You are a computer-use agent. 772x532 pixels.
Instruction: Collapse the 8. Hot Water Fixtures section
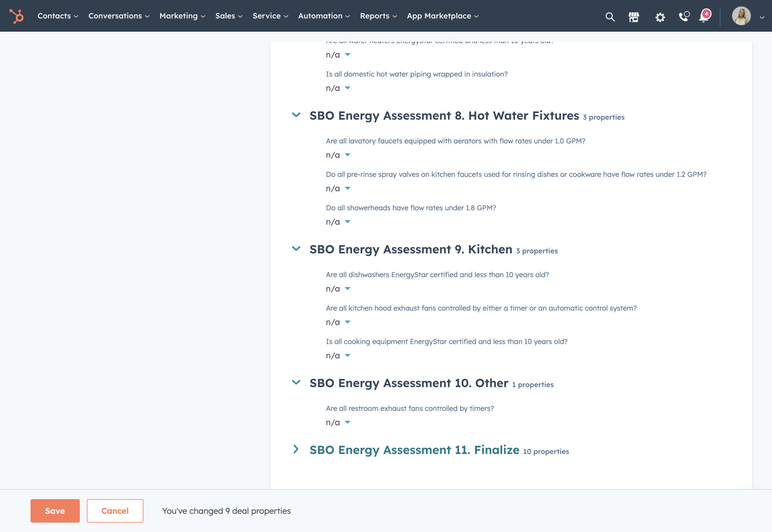pos(296,115)
